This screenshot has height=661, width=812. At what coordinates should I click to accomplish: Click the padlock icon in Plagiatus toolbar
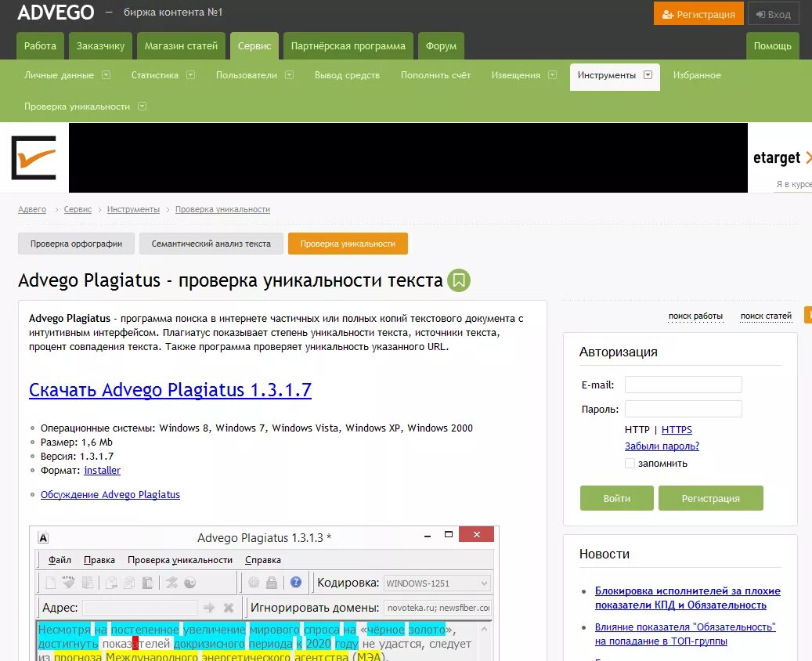pos(272,582)
